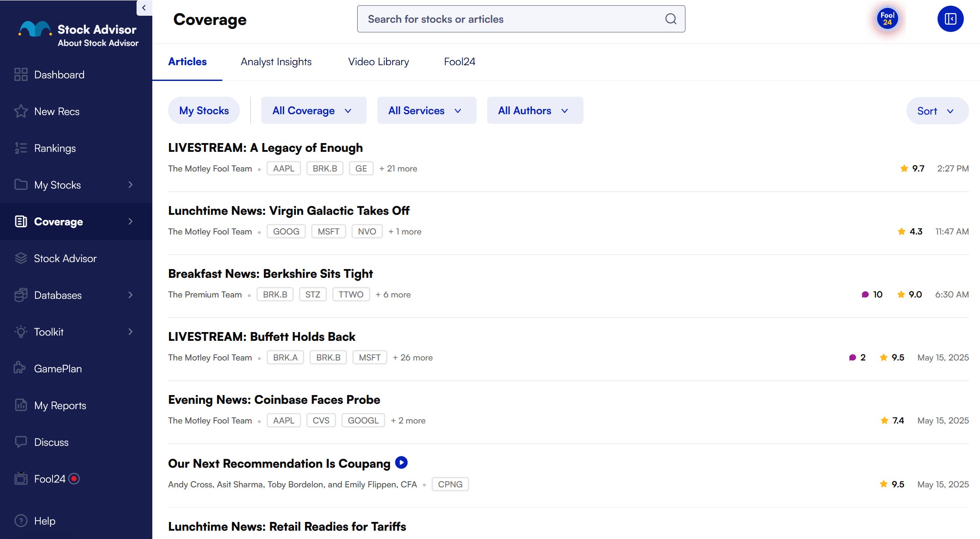
Task: Toggle the right side panel icon
Action: tap(950, 19)
